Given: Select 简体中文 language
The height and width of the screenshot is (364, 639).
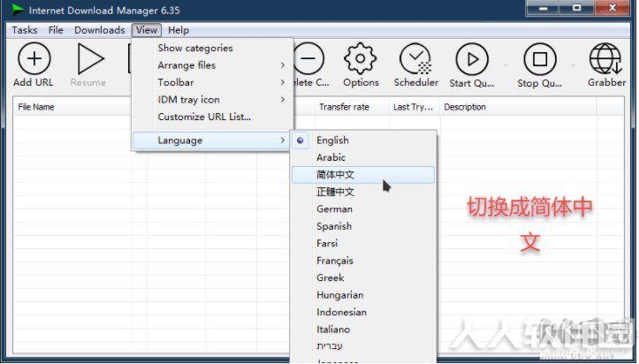Looking at the screenshot, I should tap(362, 175).
